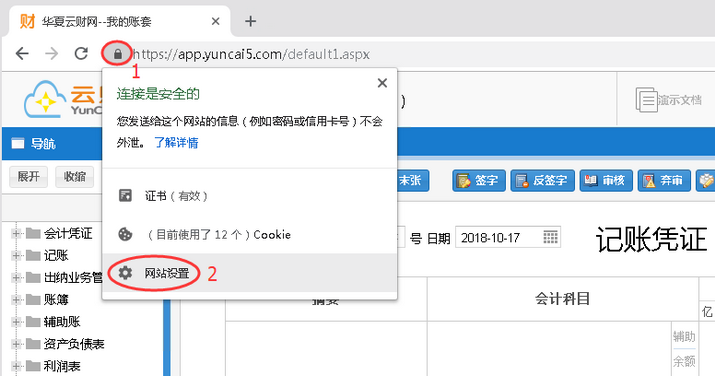
Task: Expand the 会计凭证 tree folder
Action: [x=16, y=233]
